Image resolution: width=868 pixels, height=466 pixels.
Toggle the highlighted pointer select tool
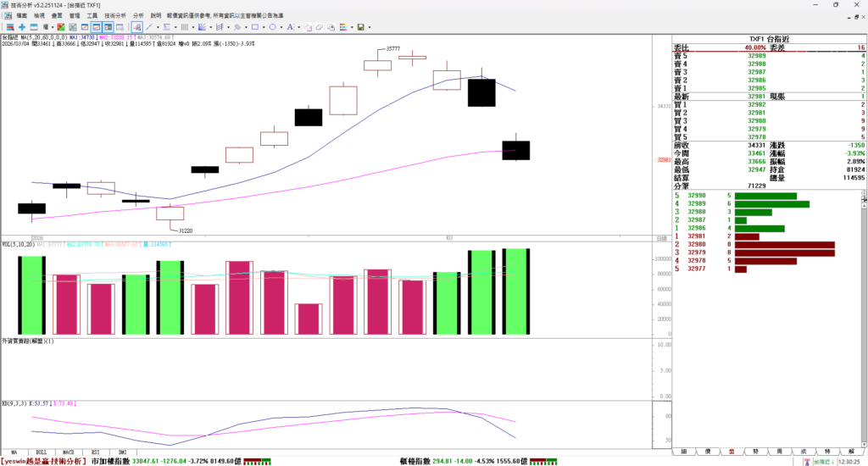click(137, 27)
